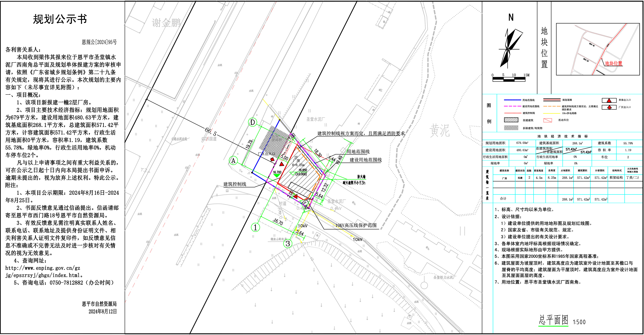Click the 规划公示书 title heading

[60, 19]
